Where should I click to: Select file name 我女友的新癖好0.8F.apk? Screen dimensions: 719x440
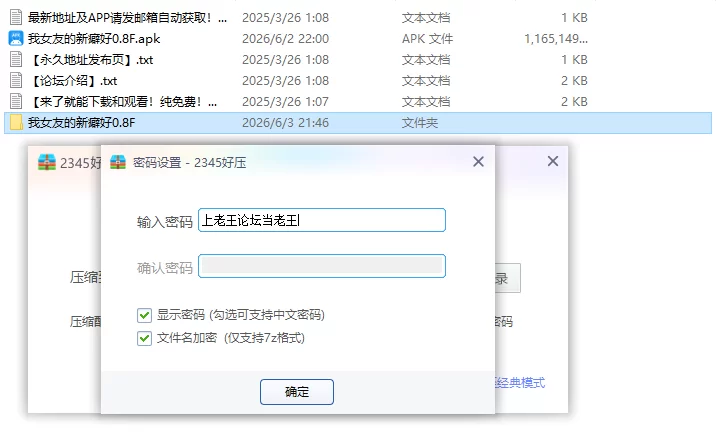[x=94, y=38]
